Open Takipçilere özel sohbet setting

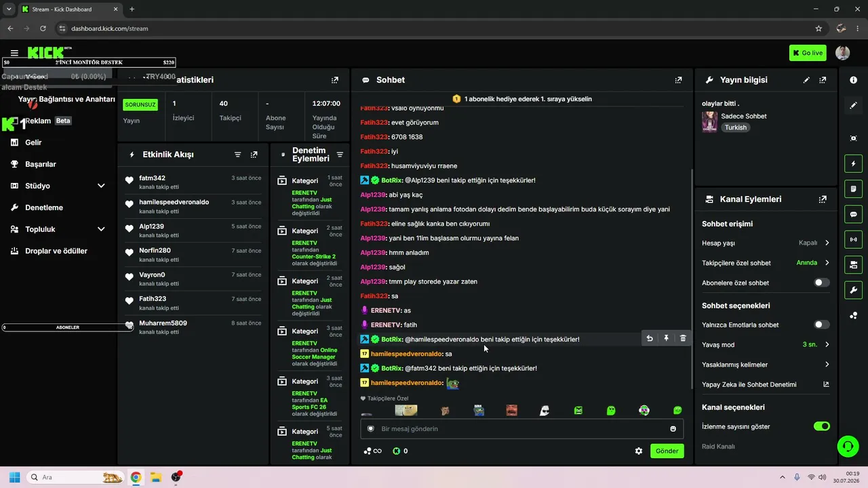[766, 262]
